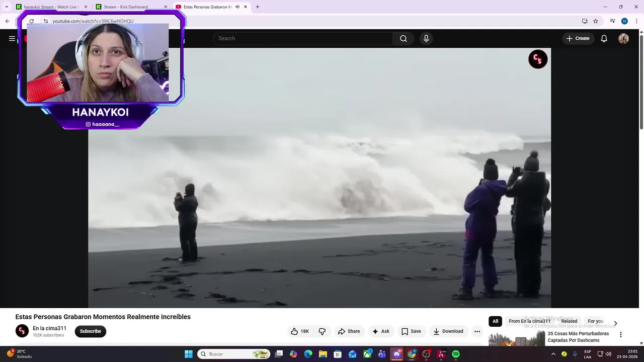644x362 pixels.
Task: Click the main video player
Action: tap(319, 178)
